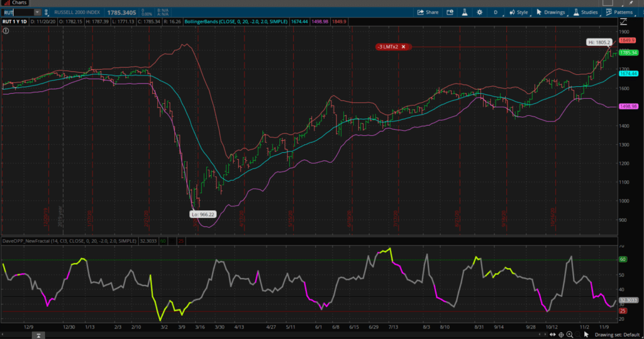
Task: Click the red 25 level tag
Action: [x=623, y=311]
